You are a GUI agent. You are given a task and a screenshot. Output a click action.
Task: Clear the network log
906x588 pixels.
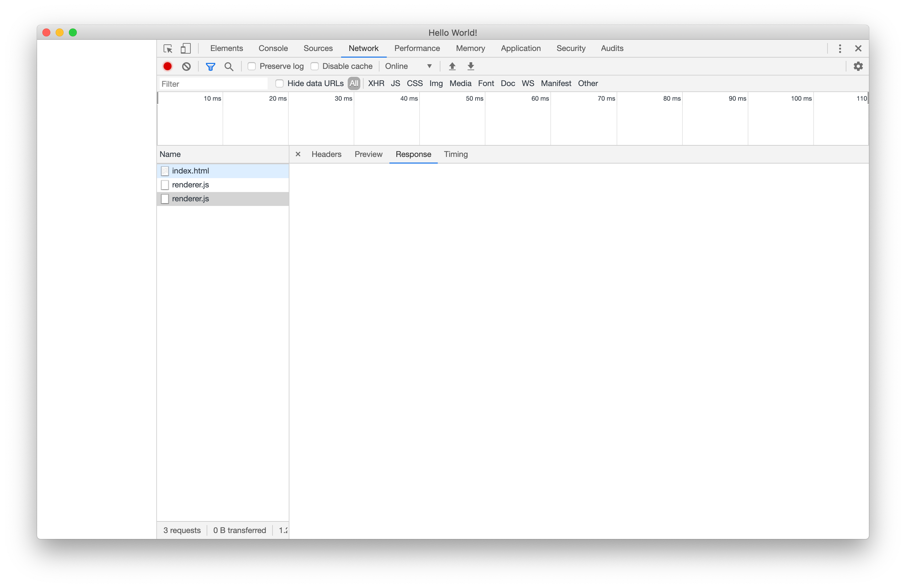coord(186,66)
